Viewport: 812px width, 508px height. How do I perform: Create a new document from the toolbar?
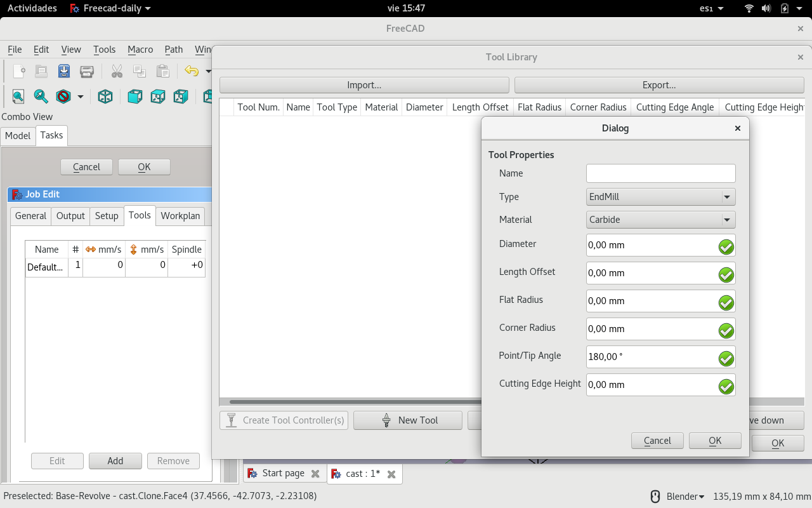[x=19, y=71]
